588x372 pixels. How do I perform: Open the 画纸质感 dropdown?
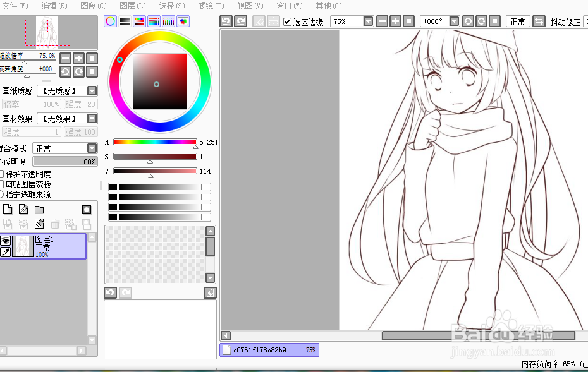click(x=92, y=91)
